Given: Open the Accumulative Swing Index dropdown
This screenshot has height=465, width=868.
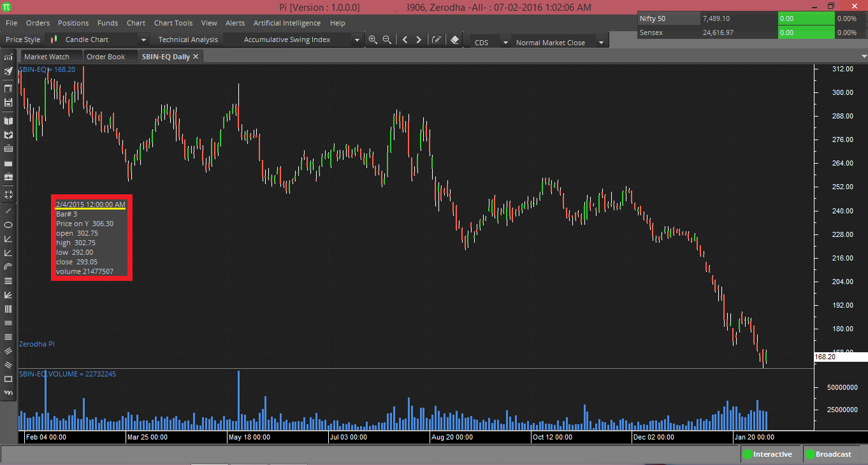Looking at the screenshot, I should pos(357,40).
